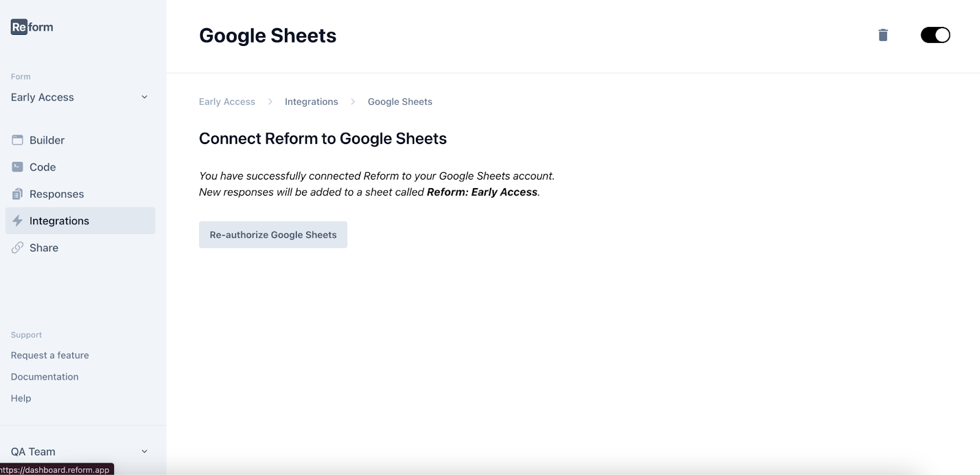The height and width of the screenshot is (475, 980).
Task: Select the QA Team name
Action: (33, 452)
